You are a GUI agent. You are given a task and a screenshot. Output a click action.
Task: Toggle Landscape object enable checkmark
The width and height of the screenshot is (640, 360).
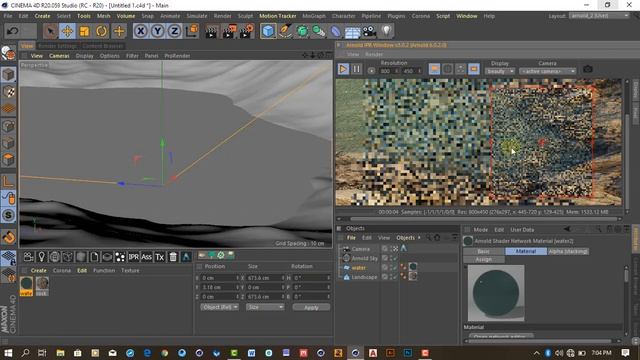click(x=395, y=277)
